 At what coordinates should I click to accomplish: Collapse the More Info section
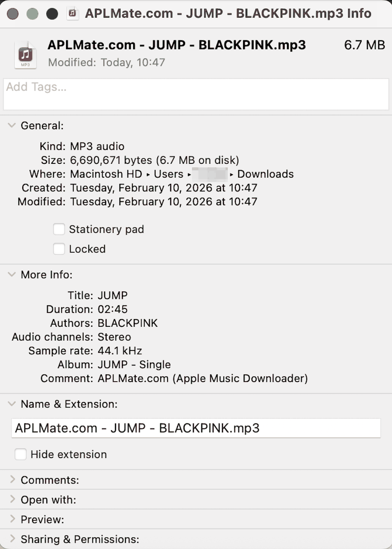click(12, 274)
